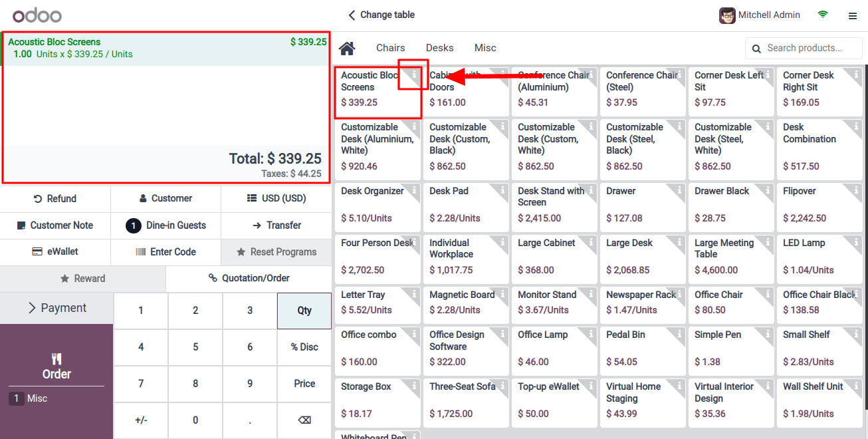The width and height of the screenshot is (868, 439).
Task: Open info icon on Drawer card
Action: tap(679, 190)
